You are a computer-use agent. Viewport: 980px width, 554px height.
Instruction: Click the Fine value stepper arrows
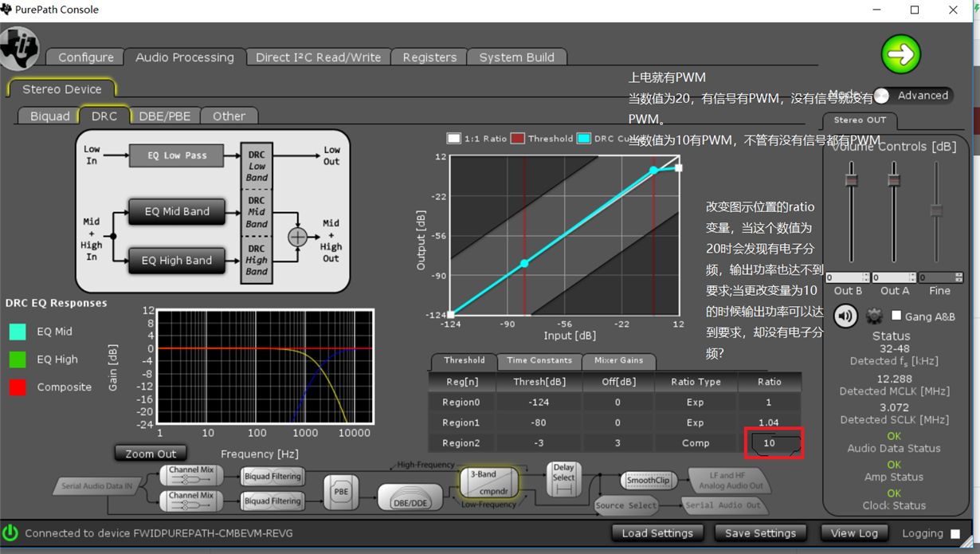pyautogui.click(x=959, y=277)
